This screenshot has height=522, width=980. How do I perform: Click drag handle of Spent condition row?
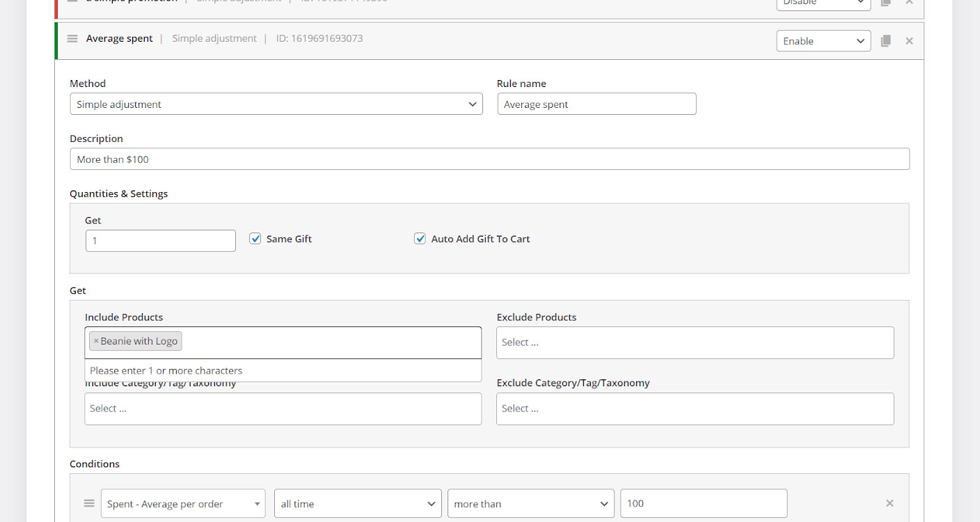point(89,503)
